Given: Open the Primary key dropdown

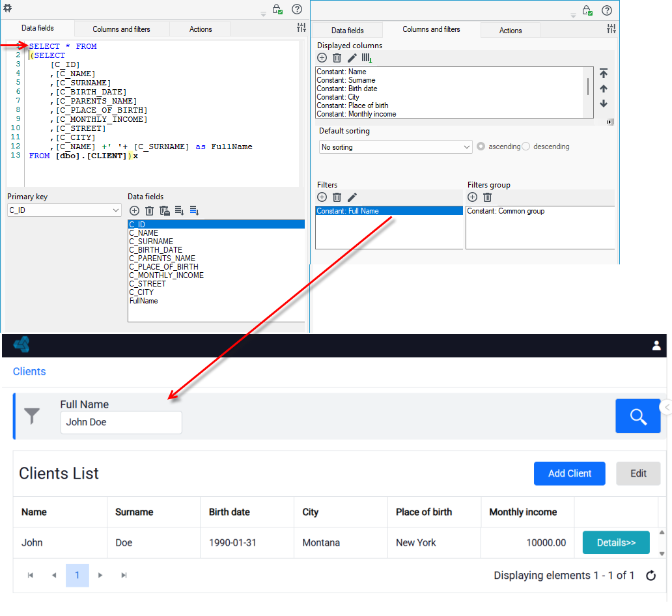Looking at the screenshot, I should [64, 210].
